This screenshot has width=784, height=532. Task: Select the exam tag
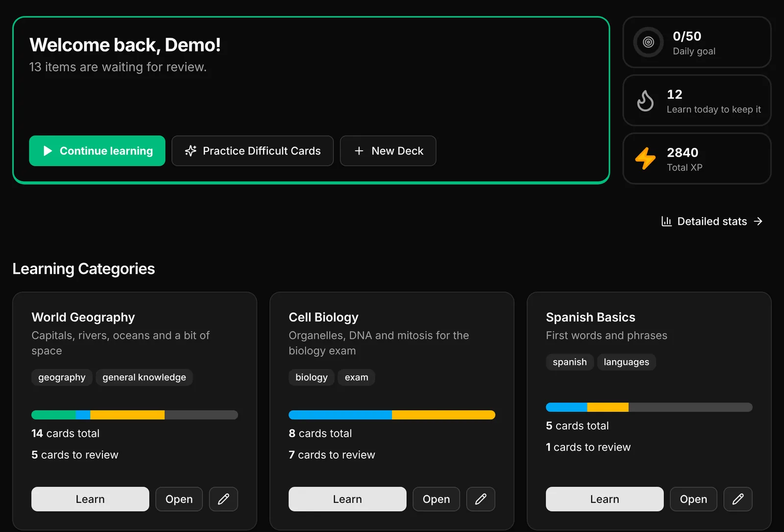point(356,377)
